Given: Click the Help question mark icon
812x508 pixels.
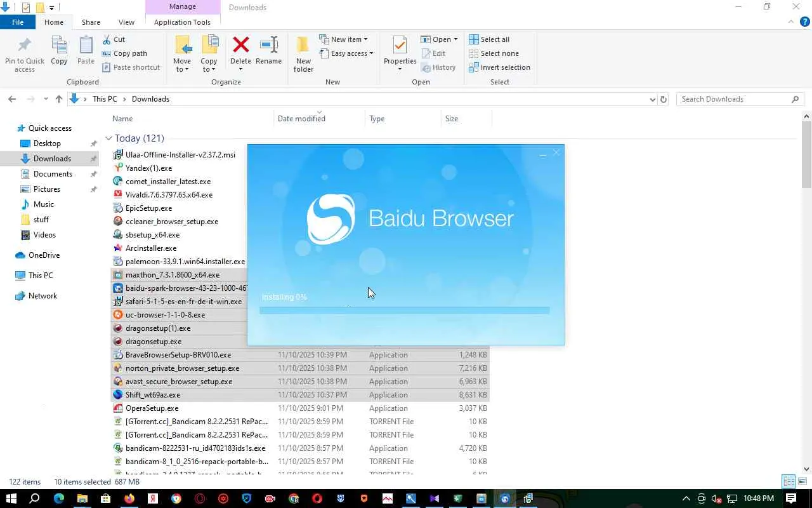Looking at the screenshot, I should point(805,22).
